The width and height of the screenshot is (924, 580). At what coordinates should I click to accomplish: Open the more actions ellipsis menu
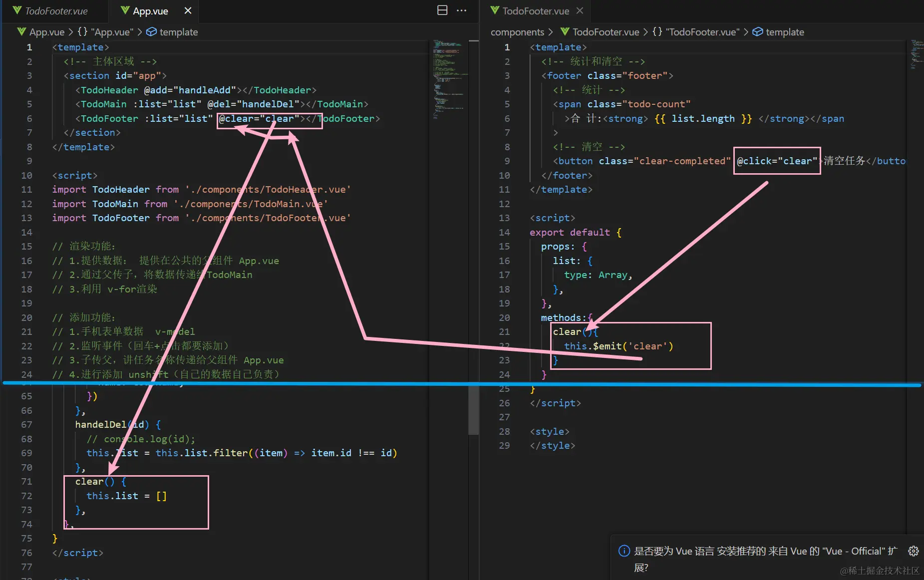click(462, 10)
